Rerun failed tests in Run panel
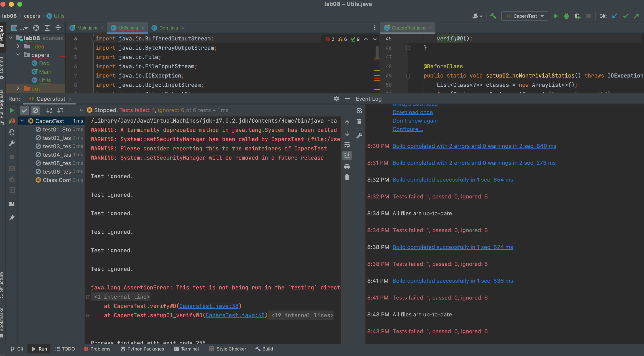Viewport: 644px width, 356px height. (12, 121)
